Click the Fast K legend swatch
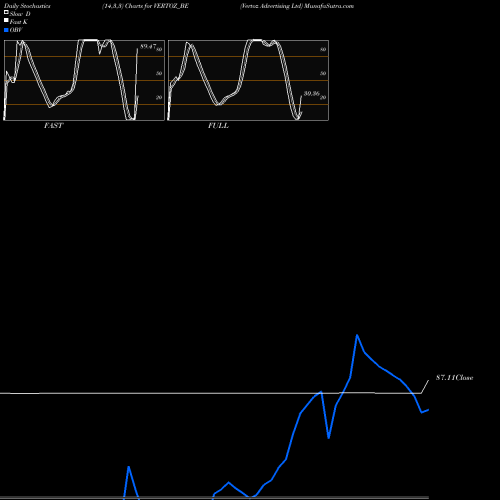Image resolution: width=500 pixels, height=500 pixels. tap(6, 21)
